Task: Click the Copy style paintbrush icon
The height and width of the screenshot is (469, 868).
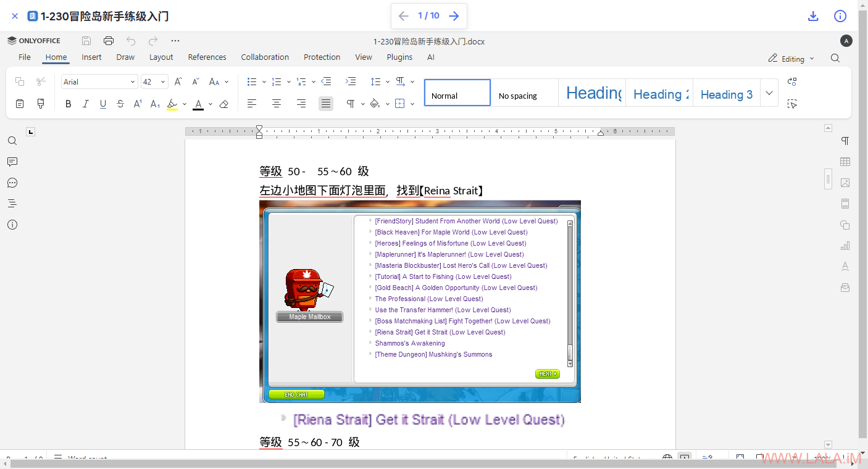Action: pos(41,104)
